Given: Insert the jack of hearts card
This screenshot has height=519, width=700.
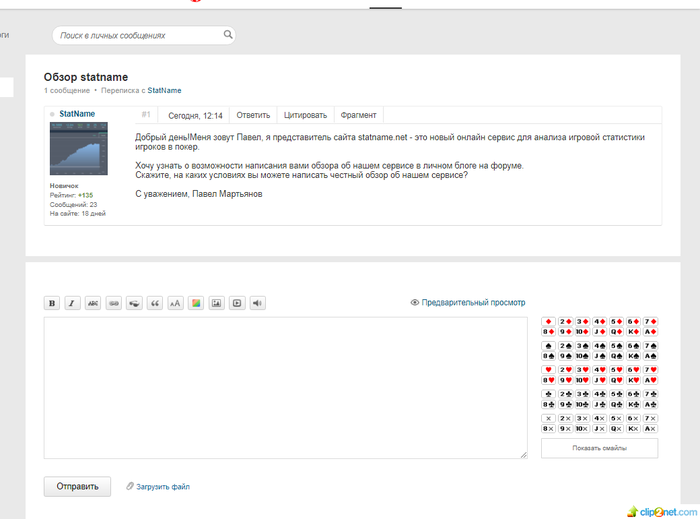Looking at the screenshot, I should (600, 380).
